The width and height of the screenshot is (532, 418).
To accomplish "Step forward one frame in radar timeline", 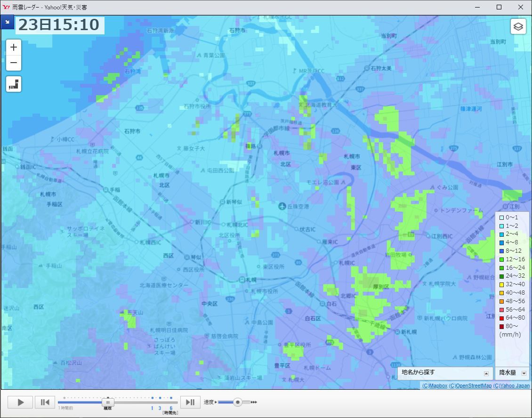I will (190, 402).
